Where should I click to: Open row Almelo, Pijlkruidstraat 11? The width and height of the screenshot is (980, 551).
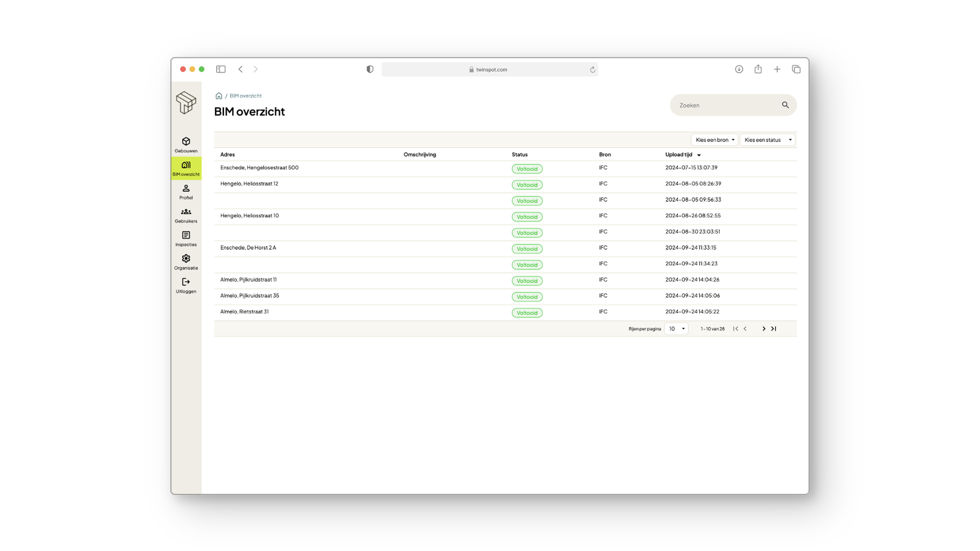click(505, 280)
